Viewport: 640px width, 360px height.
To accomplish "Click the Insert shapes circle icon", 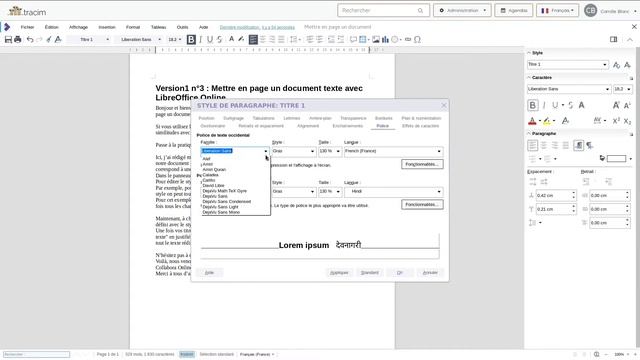I will [395, 40].
